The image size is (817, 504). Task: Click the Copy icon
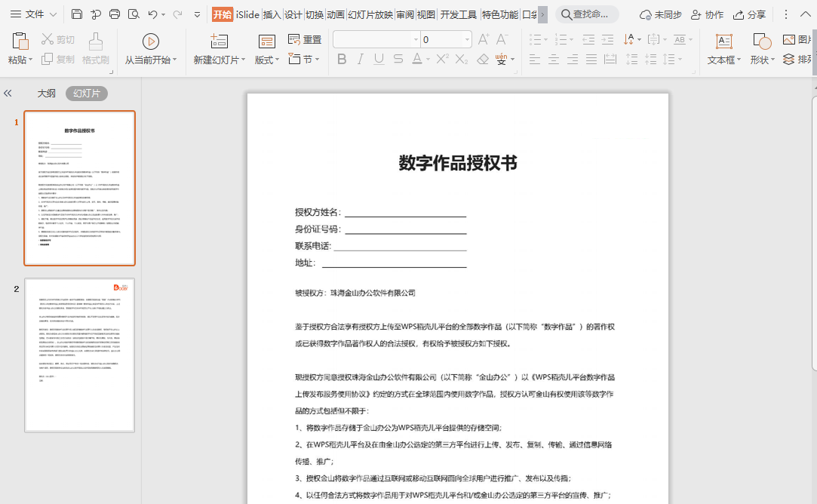pyautogui.click(x=47, y=59)
